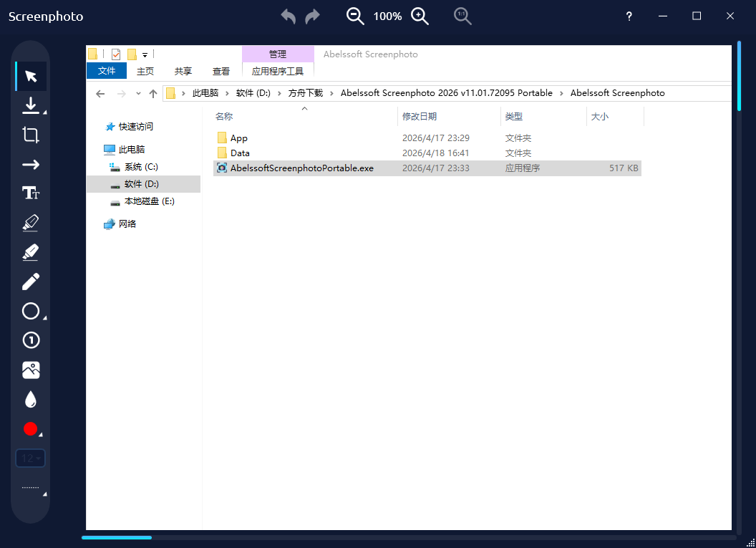Open the font size 12 dropdown
Screen dimensions: 756x548
click(x=30, y=458)
